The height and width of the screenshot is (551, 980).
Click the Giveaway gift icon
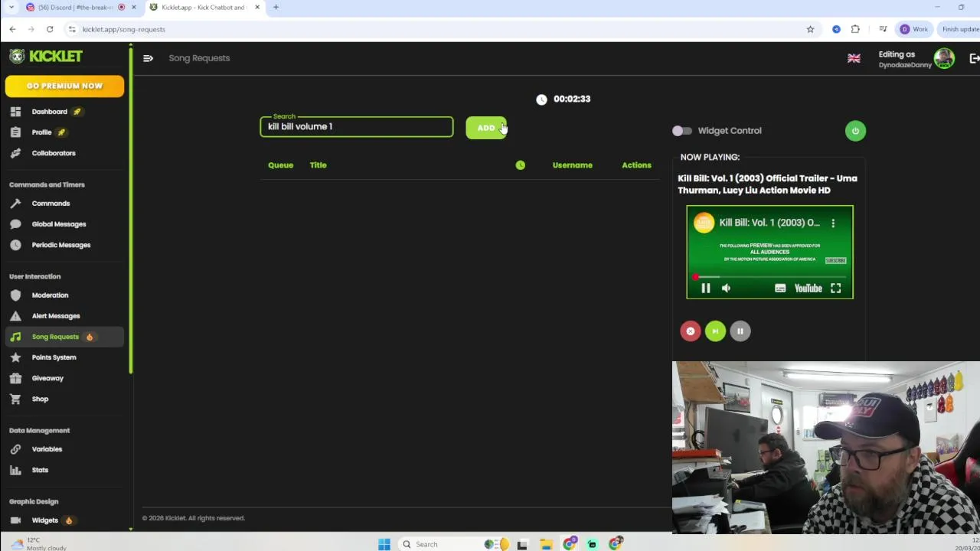click(15, 378)
